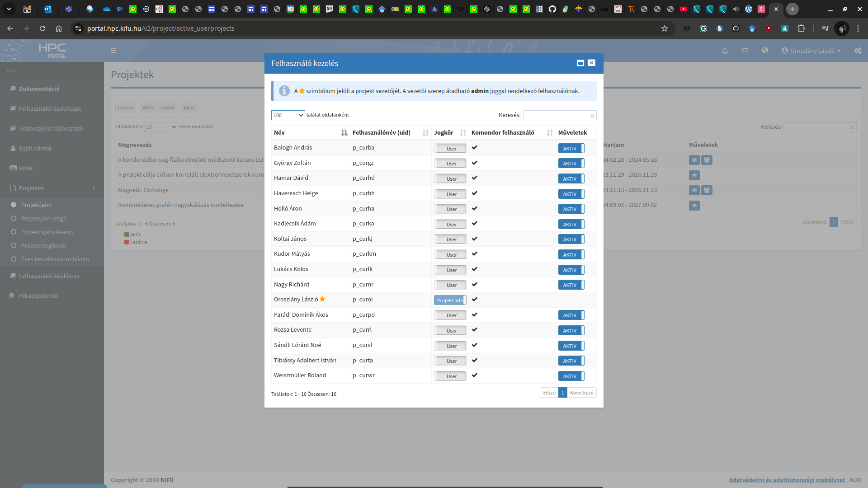Click the globe language icon
The image size is (868, 488).
pyautogui.click(x=765, y=51)
